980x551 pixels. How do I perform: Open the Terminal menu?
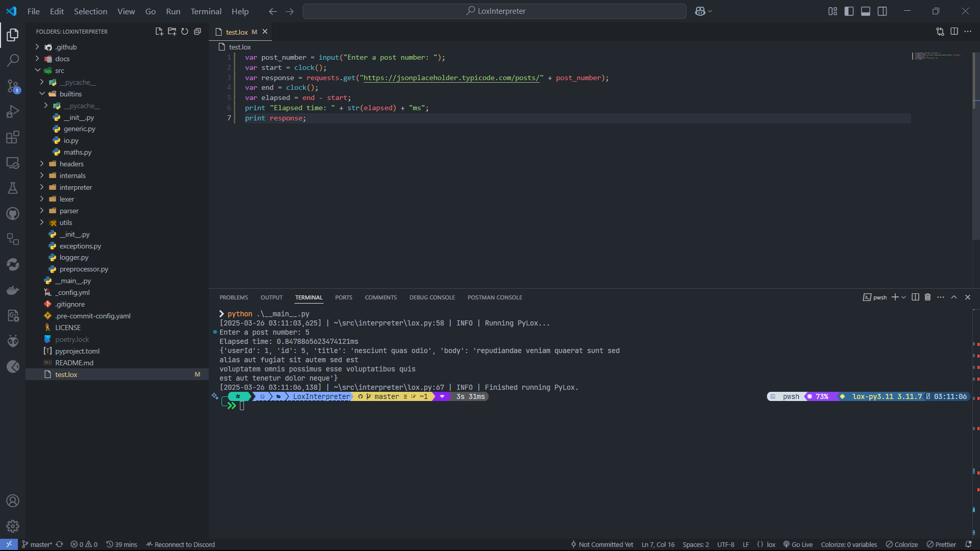click(x=206, y=11)
